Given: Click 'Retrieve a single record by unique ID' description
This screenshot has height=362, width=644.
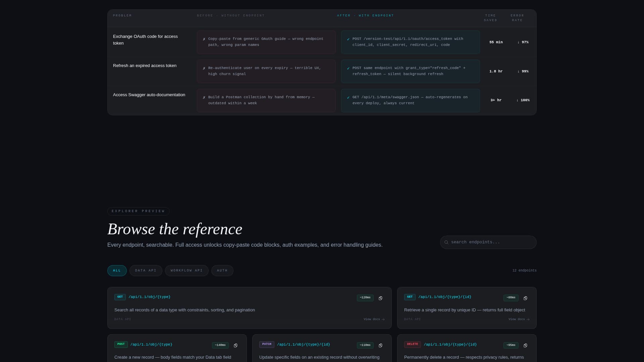Looking at the screenshot, I should (x=465, y=310).
